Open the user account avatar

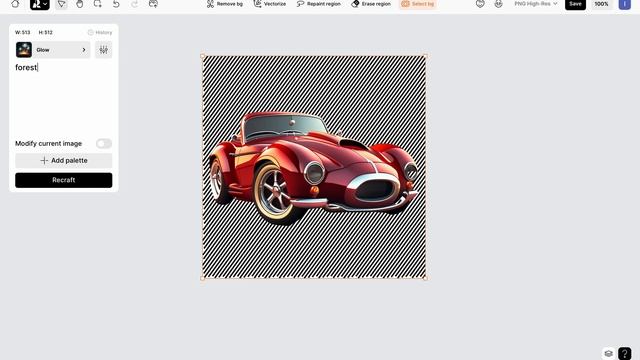(x=624, y=4)
